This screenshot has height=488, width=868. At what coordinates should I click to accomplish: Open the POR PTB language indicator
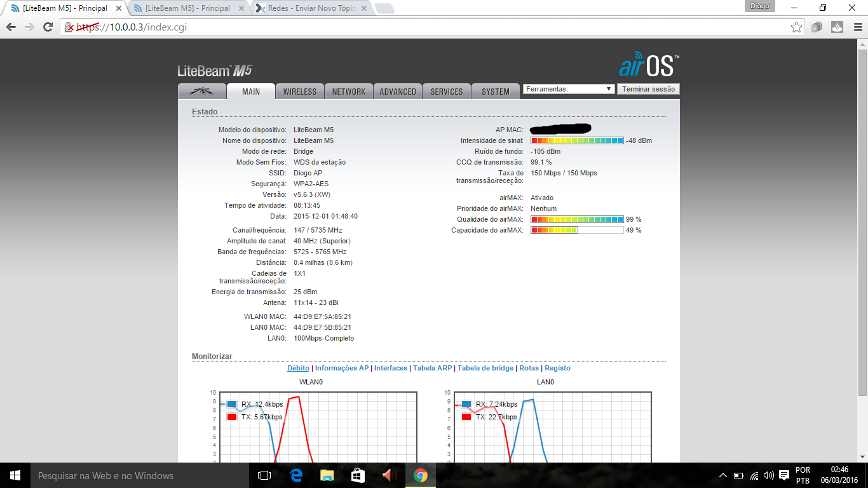coord(803,475)
